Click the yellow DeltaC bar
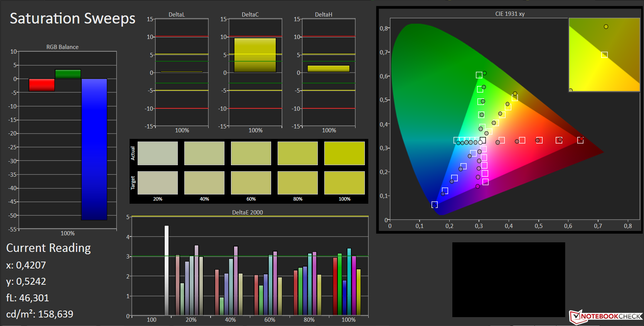644x326 pixels. click(x=255, y=55)
